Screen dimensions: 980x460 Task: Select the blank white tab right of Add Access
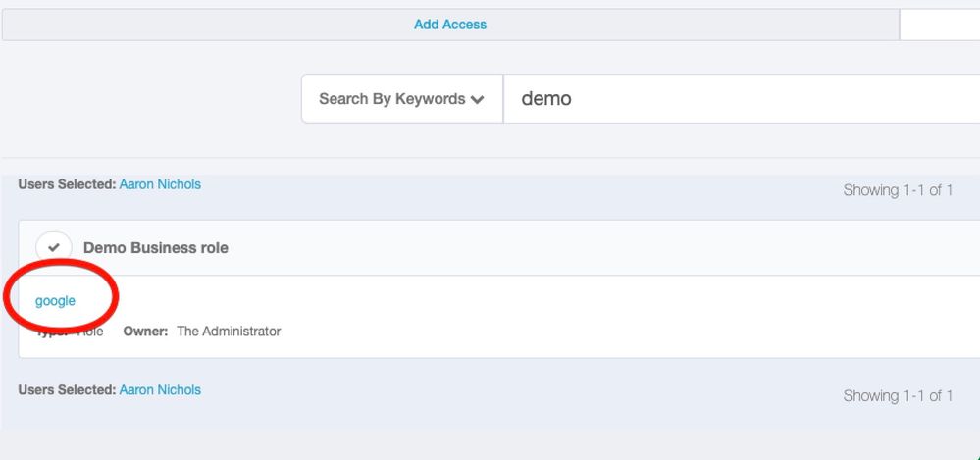point(939,25)
